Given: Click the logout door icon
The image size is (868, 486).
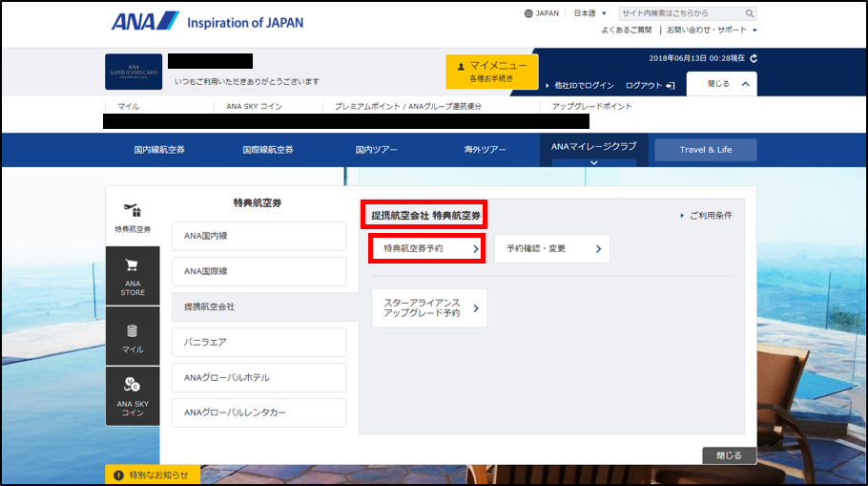Looking at the screenshot, I should click(671, 85).
